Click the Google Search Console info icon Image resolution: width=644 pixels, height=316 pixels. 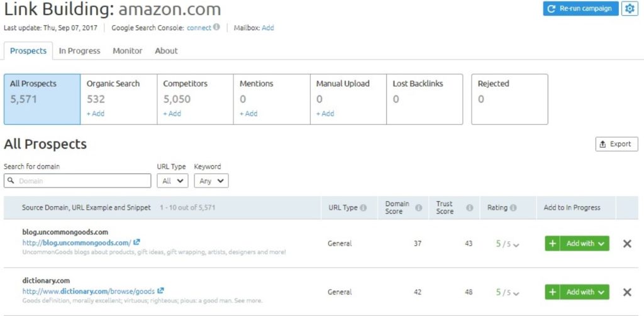pyautogui.click(x=216, y=27)
